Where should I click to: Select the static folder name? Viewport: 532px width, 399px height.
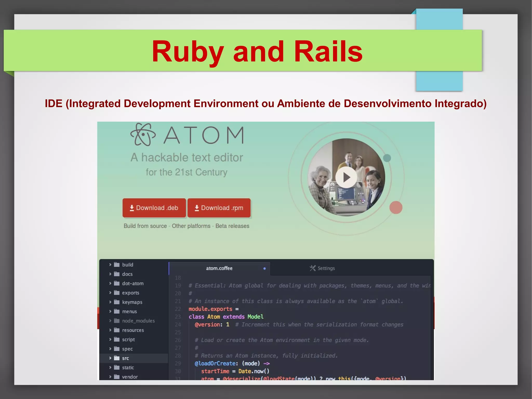pyautogui.click(x=128, y=368)
